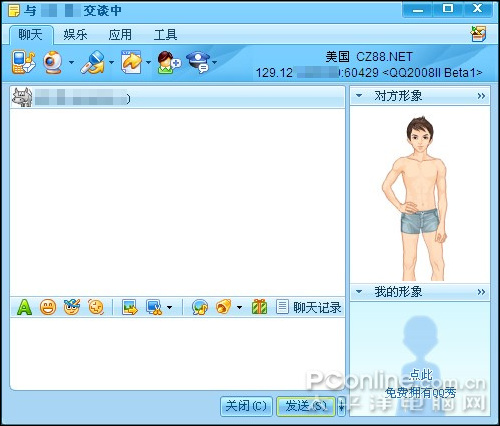Viewport: 500px width, 426px height.
Task: Click the screen capture scissors icon
Action: (154, 307)
